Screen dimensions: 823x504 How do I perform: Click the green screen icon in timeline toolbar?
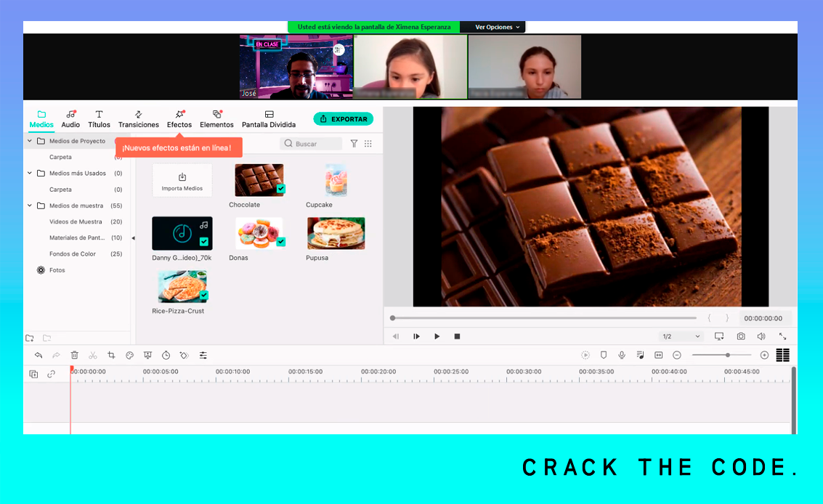[147, 355]
